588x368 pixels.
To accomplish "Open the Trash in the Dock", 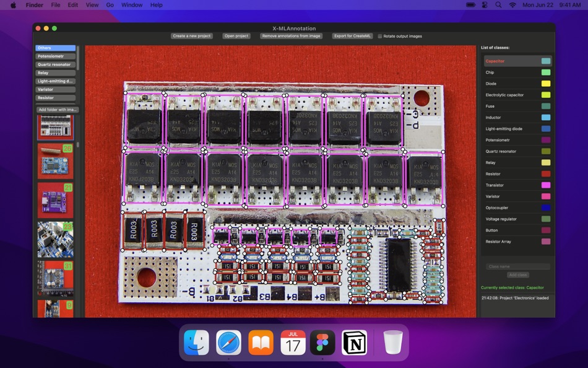I will pyautogui.click(x=392, y=342).
